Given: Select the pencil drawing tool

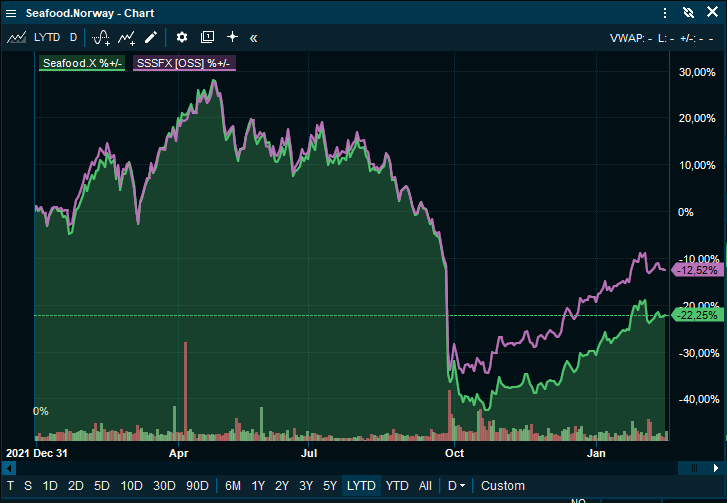Looking at the screenshot, I should coord(151,38).
